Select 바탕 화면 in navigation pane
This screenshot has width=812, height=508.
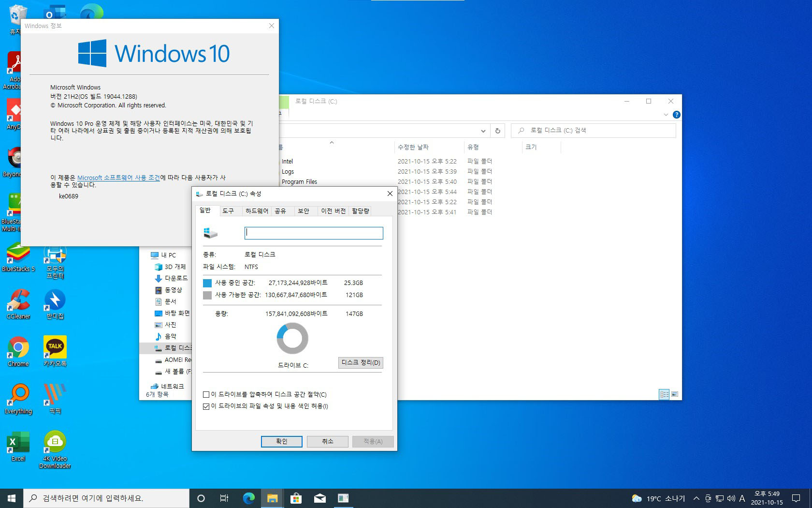[172, 313]
